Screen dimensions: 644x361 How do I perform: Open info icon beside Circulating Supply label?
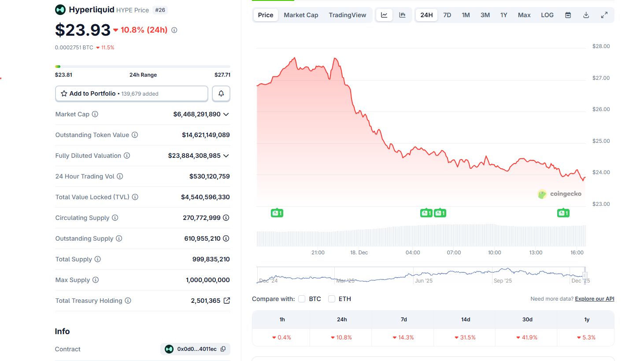pyautogui.click(x=115, y=218)
